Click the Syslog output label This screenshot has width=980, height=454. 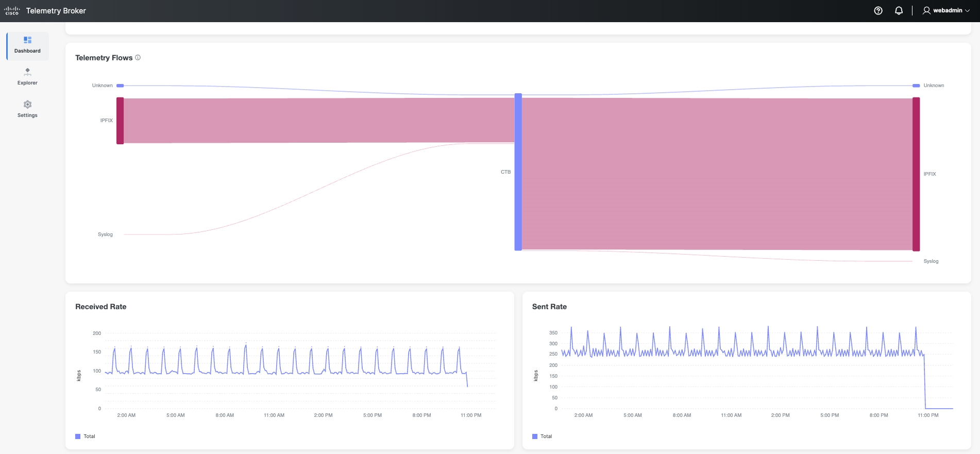(x=931, y=261)
